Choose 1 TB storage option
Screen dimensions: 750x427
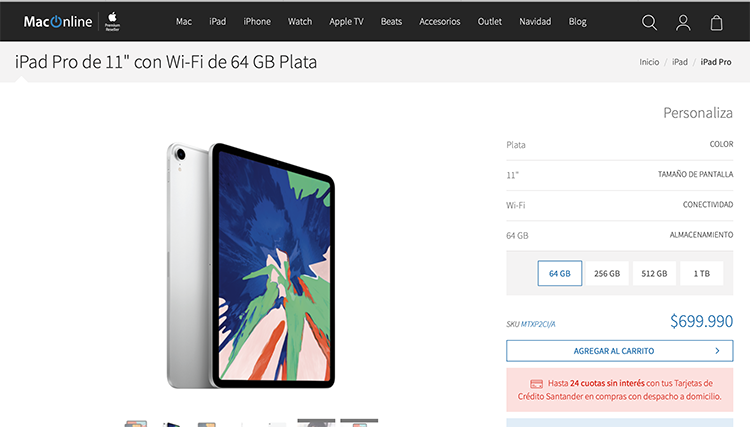click(x=702, y=274)
